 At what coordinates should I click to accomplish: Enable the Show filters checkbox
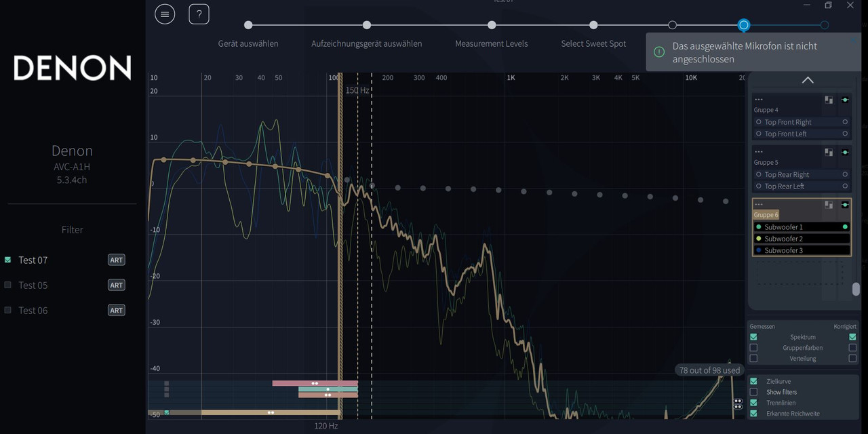coord(753,392)
